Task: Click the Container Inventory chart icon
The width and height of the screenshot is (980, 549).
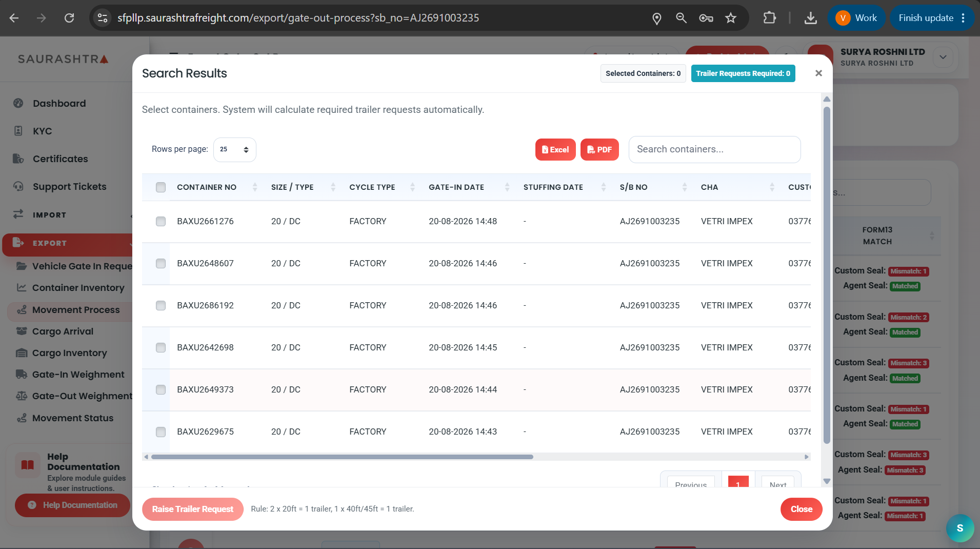Action: pos(22,287)
